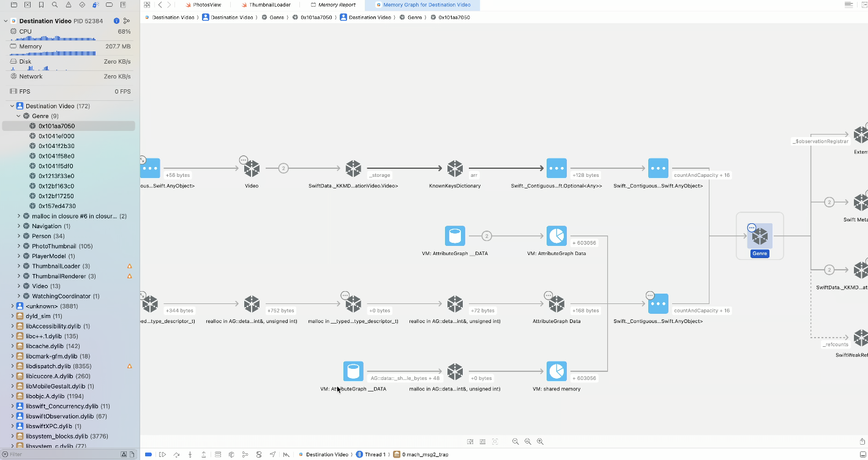Switch to the PhotosView tab
Image resolution: width=868 pixels, height=460 pixels.
pyautogui.click(x=203, y=5)
